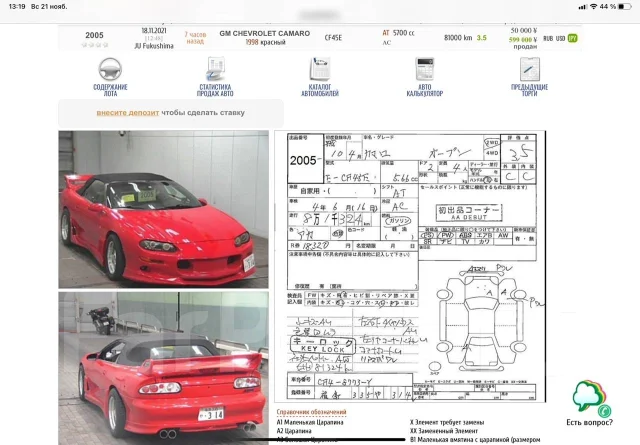Click the '1998 красный' year and color text
This screenshot has height=445, width=640.
(265, 42)
